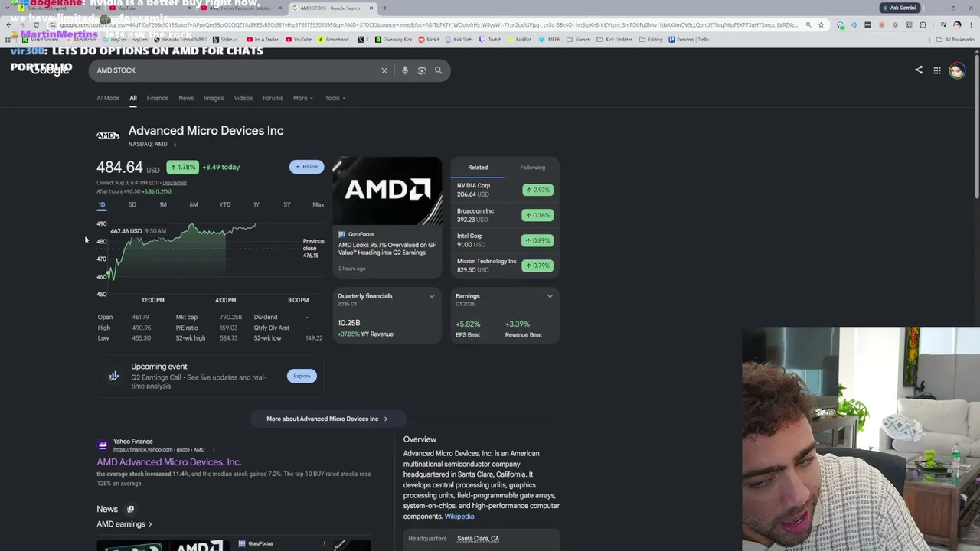The width and height of the screenshot is (980, 551).
Task: Open the Editing bookmark folder
Action: pyautogui.click(x=651, y=39)
